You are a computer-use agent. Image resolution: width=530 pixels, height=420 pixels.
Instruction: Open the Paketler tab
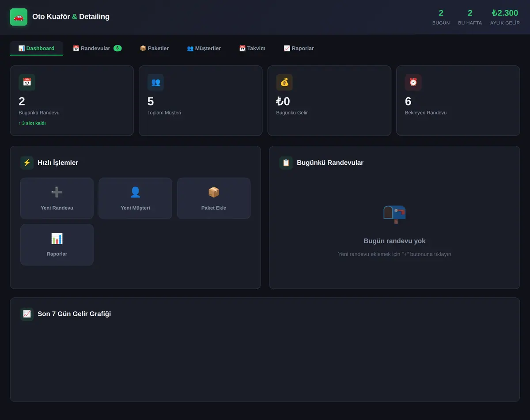154,48
